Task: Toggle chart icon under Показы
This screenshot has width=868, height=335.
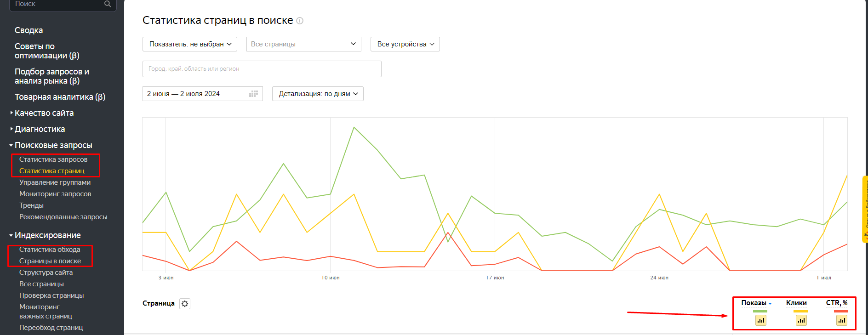Action: 761,320
